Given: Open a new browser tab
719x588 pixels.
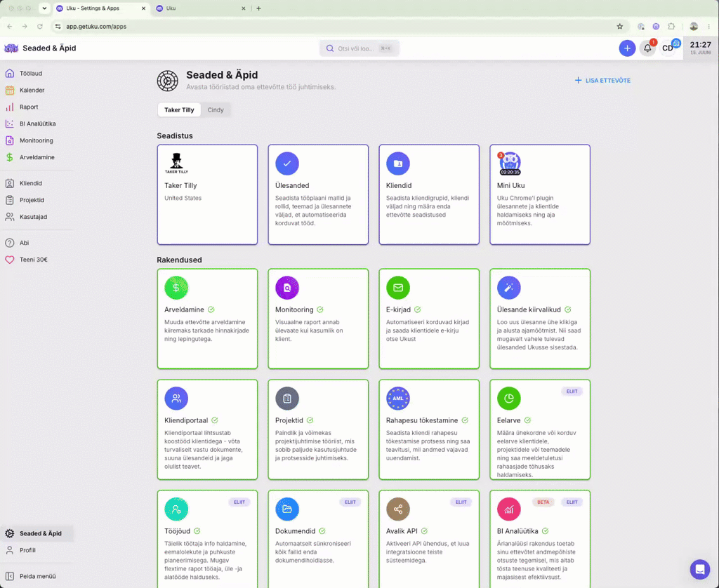Looking at the screenshot, I should 258,8.
